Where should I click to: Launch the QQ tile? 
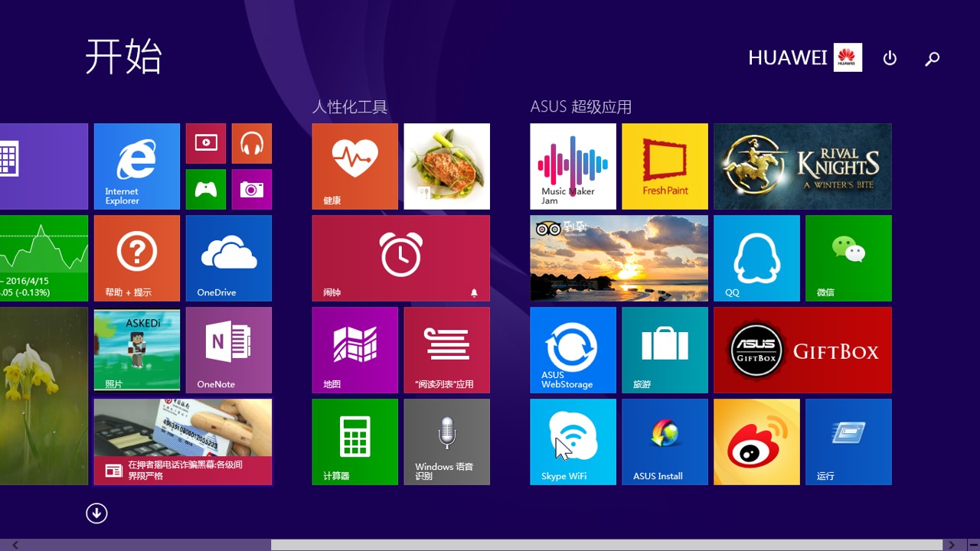757,258
